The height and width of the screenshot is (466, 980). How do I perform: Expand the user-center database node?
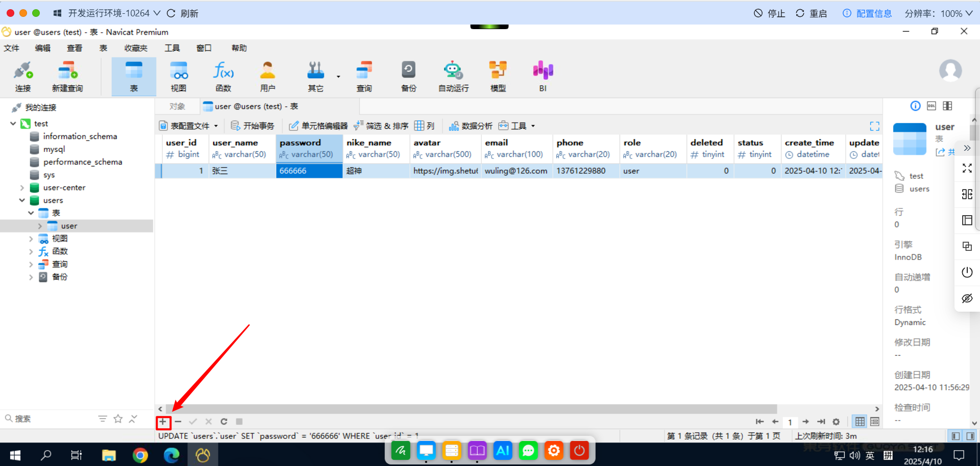point(22,188)
